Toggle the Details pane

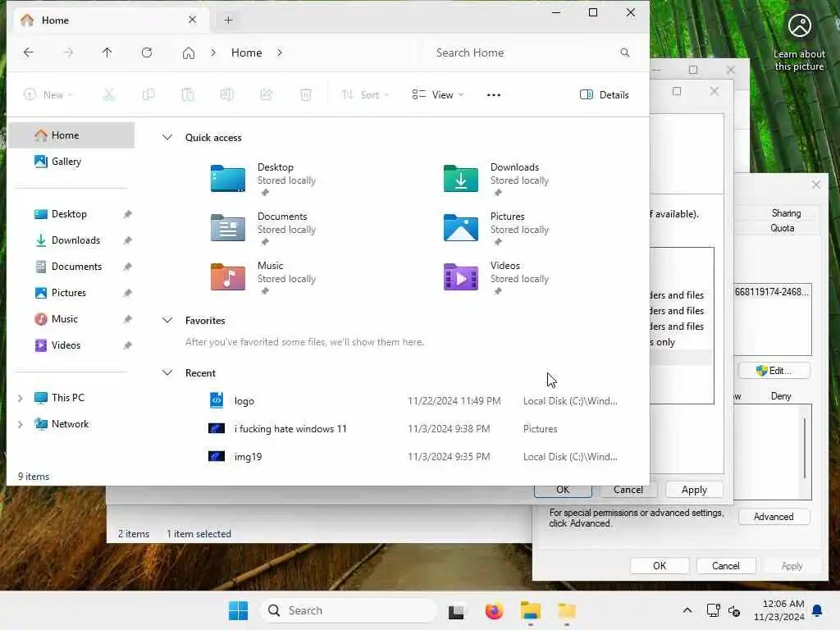(605, 95)
